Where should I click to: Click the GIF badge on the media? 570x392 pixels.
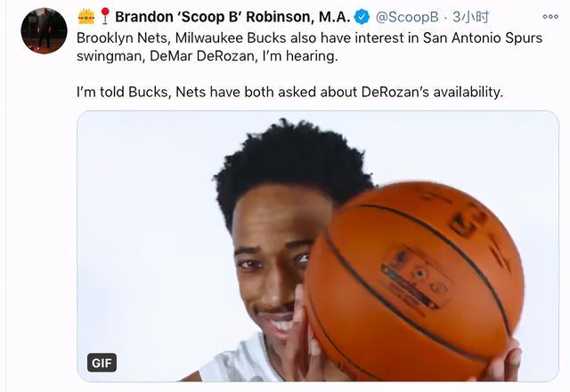[x=102, y=363]
